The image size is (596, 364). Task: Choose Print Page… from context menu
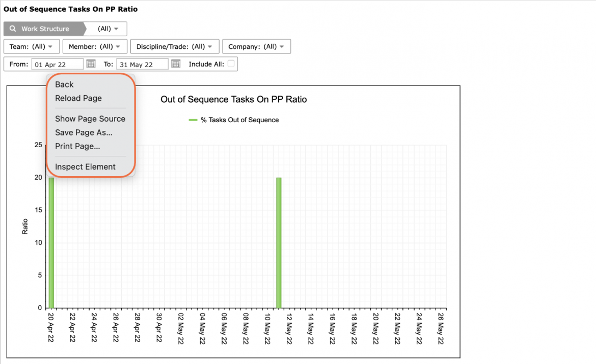77,146
